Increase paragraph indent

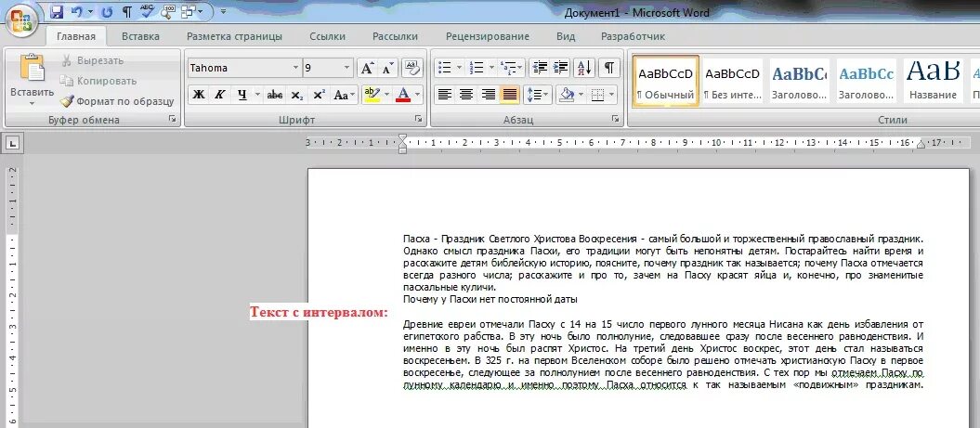[x=561, y=68]
